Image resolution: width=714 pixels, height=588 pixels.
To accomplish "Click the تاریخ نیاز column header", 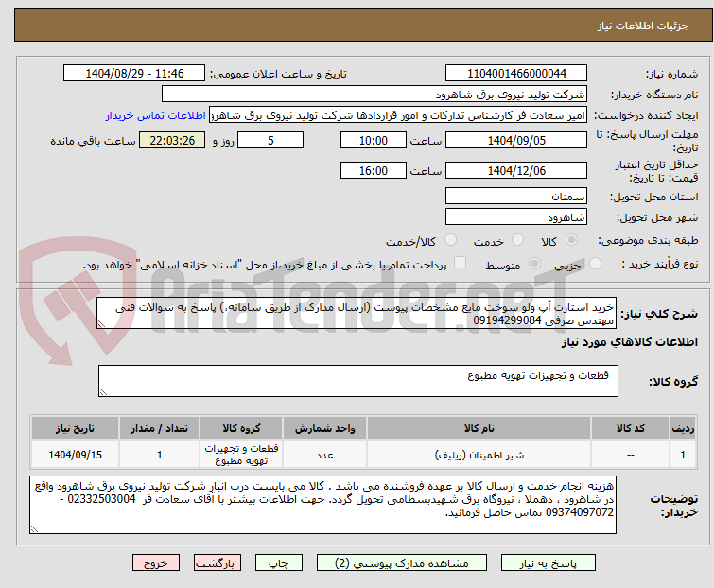I will point(75,428).
